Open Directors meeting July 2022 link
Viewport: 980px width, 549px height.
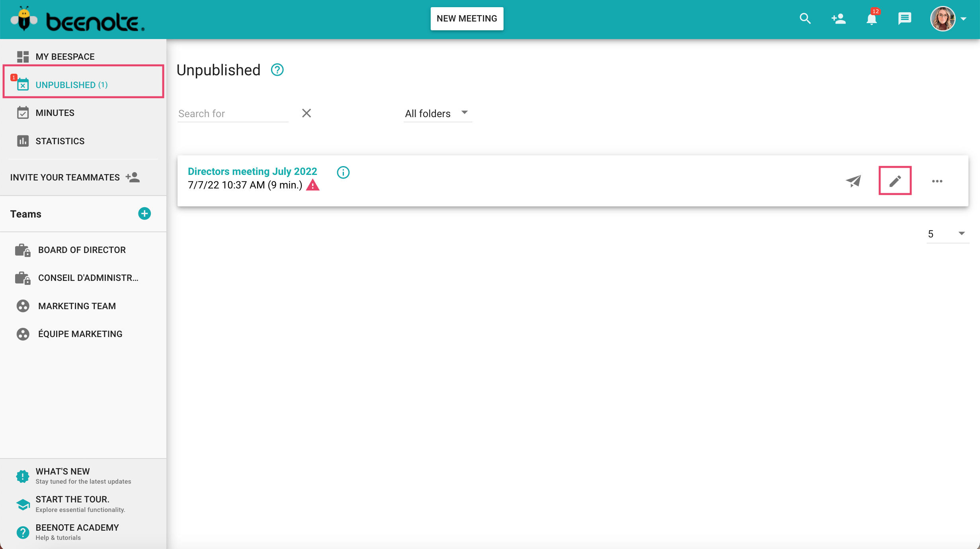252,171
